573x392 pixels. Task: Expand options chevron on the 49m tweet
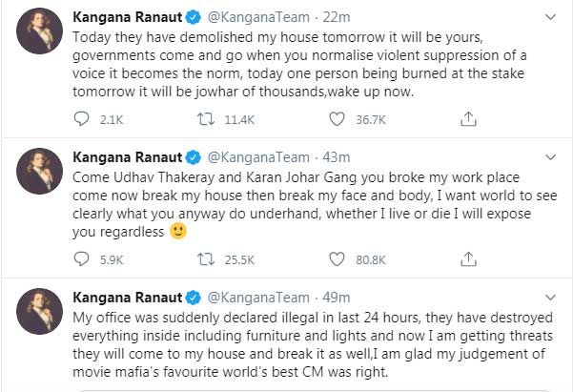(550, 297)
